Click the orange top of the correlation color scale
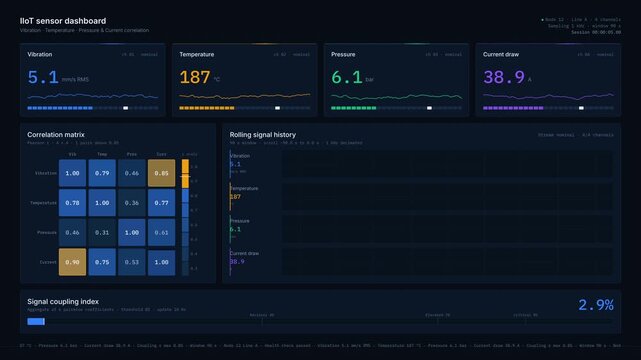 coord(185,174)
